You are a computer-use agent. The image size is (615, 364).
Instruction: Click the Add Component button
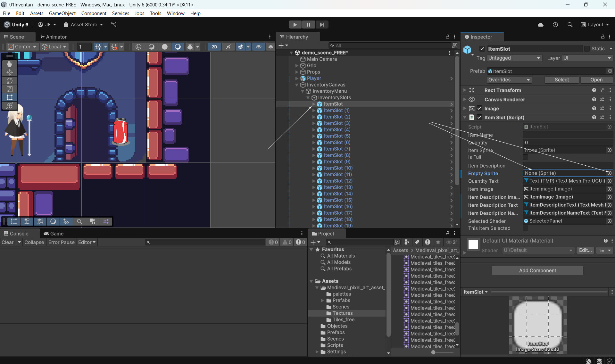coord(537,270)
